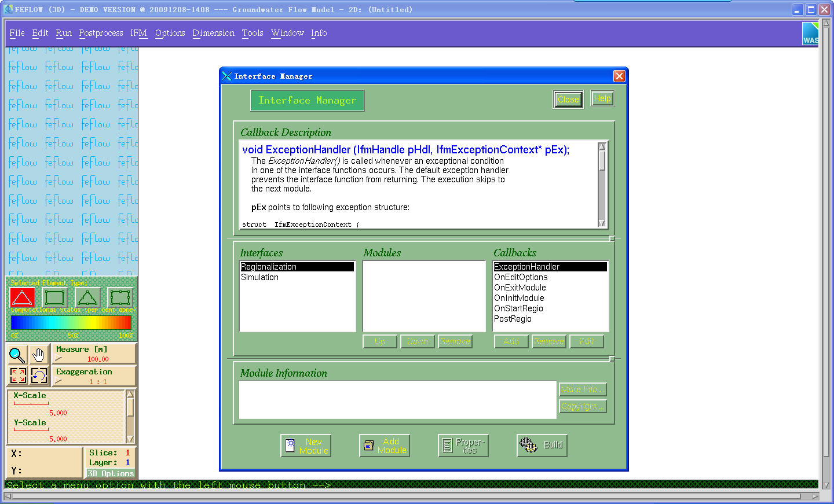Open the Tools menu
Viewport: 834px width, 504px height.
point(253,33)
